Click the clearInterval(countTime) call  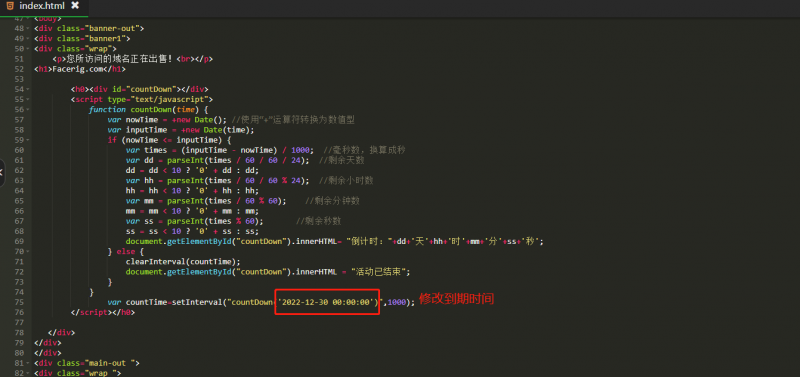[183, 262]
